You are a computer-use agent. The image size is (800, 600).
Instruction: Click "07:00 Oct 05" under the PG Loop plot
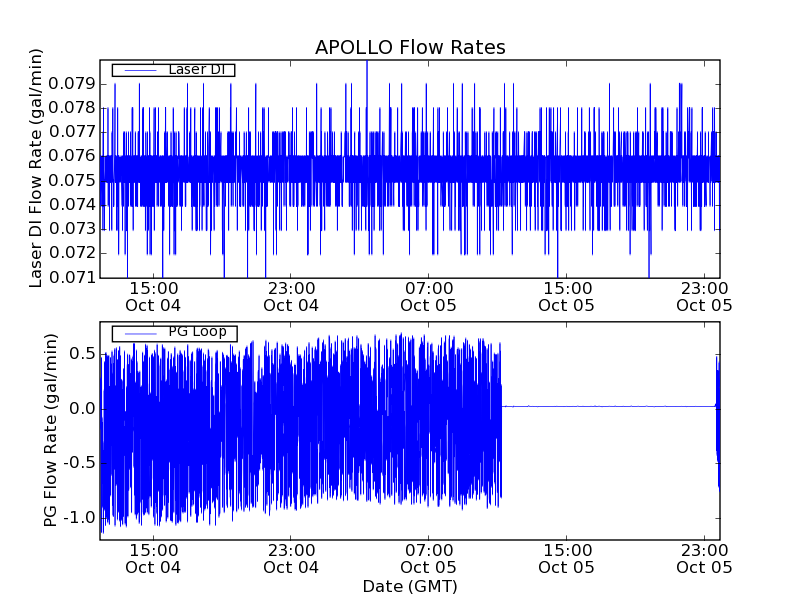tap(429, 559)
